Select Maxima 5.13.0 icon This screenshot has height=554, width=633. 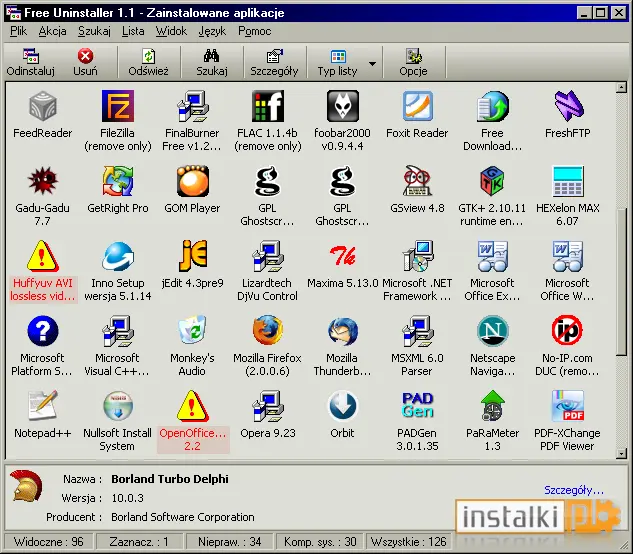coord(342,256)
